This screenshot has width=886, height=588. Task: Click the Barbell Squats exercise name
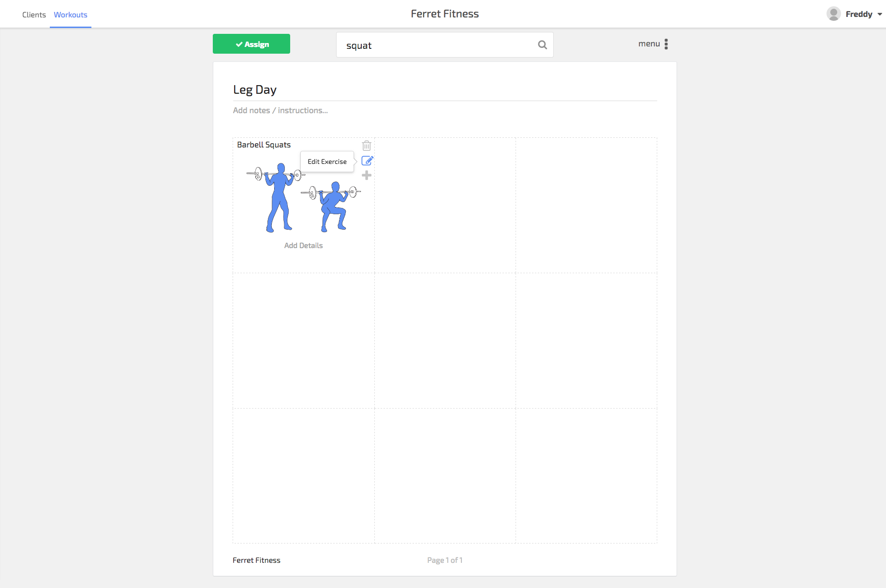click(x=264, y=145)
